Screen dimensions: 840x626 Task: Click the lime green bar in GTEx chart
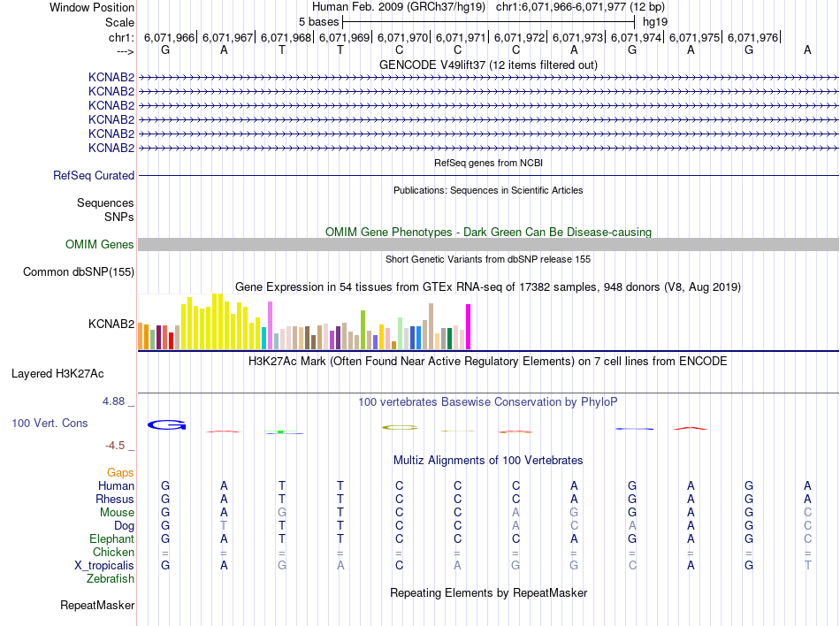[x=363, y=330]
